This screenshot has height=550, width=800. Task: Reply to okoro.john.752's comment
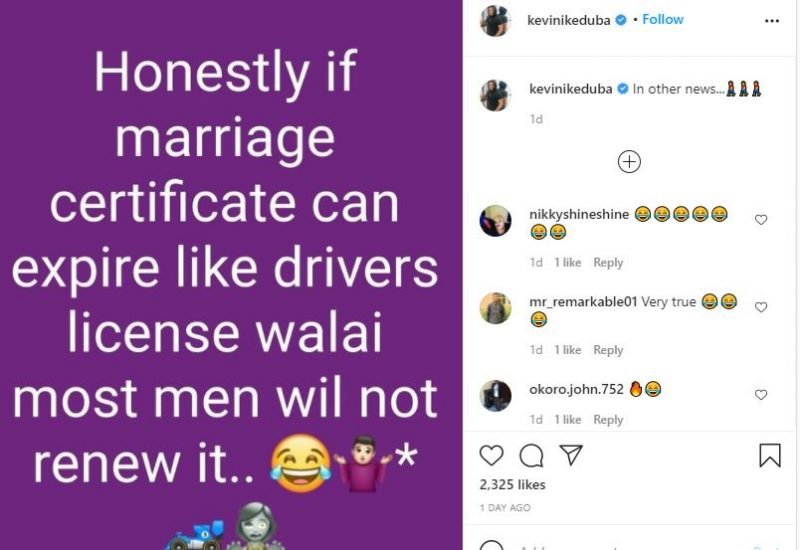608,420
